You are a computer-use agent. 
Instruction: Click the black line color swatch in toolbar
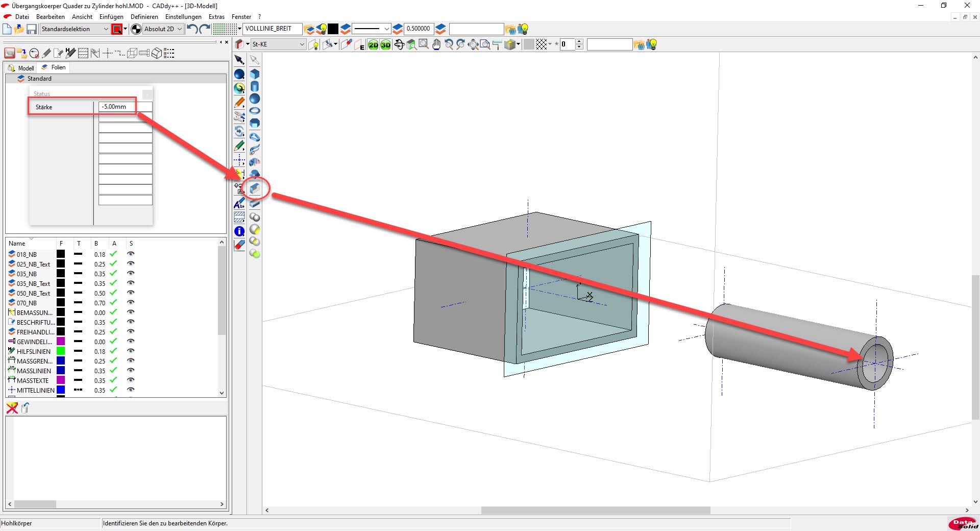333,29
